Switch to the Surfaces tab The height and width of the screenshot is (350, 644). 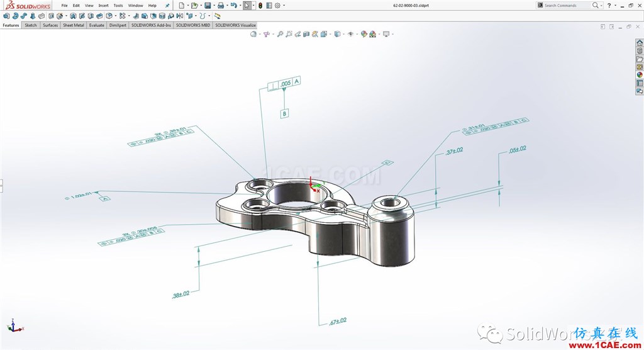[50, 25]
